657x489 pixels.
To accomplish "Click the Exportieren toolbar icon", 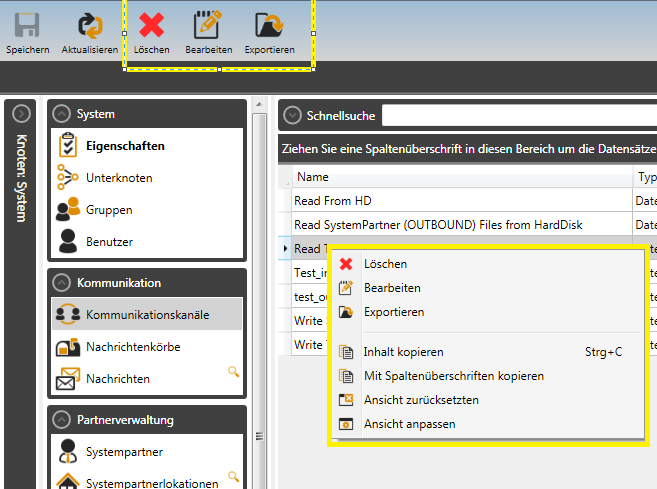I will (x=269, y=26).
